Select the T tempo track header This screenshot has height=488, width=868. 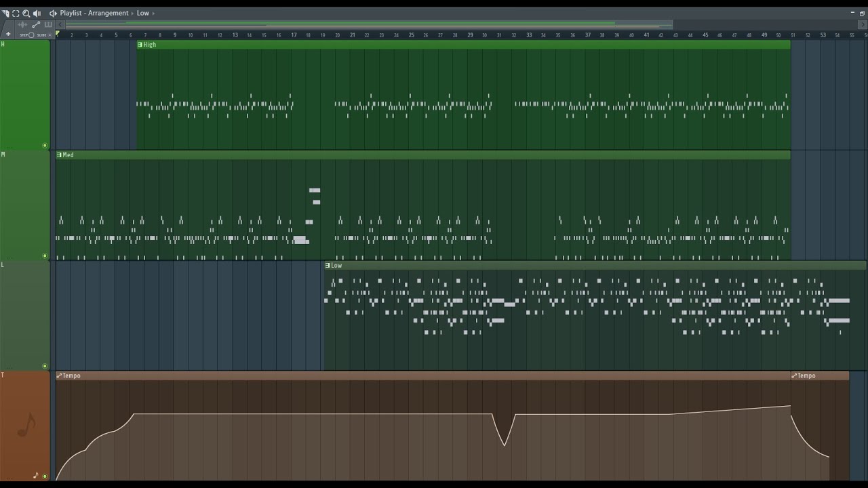click(x=25, y=426)
